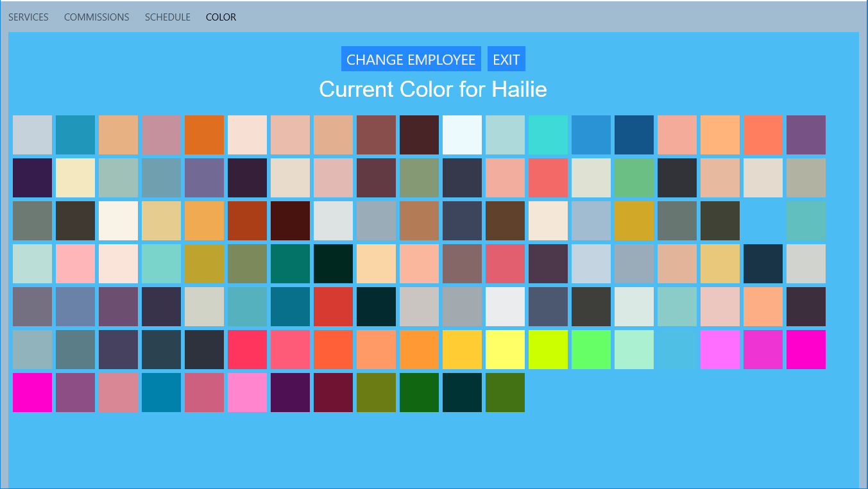Choose the bright lemon yellow swatch
868x489 pixels.
tap(505, 349)
